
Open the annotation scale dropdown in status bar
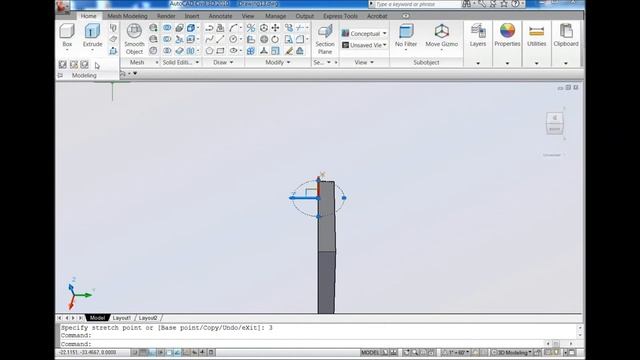(x=455, y=353)
